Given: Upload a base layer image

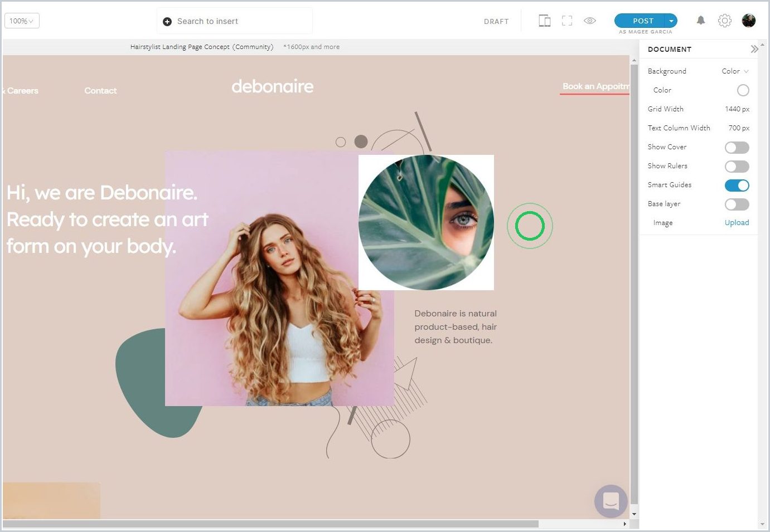Looking at the screenshot, I should (x=737, y=223).
